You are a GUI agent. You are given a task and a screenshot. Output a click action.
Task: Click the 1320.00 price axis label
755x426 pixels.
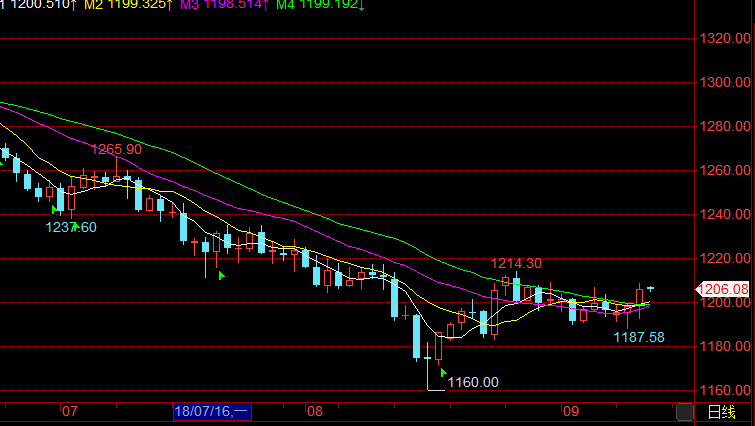(x=725, y=39)
